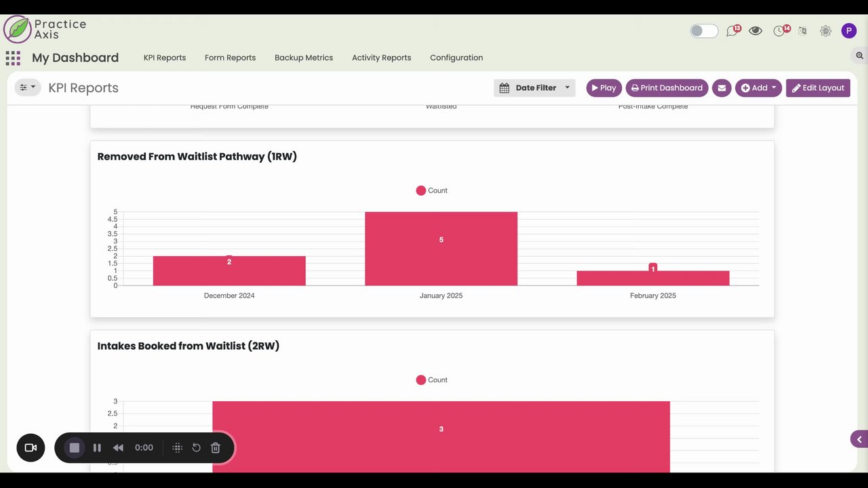The width and height of the screenshot is (868, 488).
Task: Open chat messages icon with badge 13
Action: [x=732, y=30]
